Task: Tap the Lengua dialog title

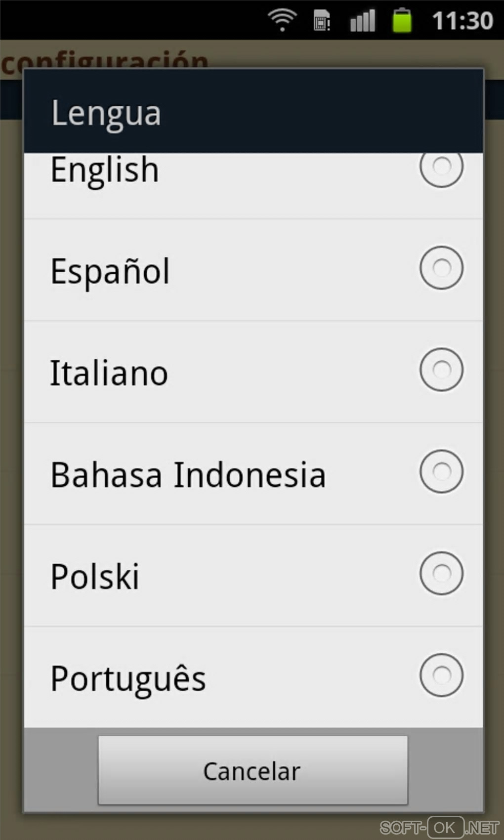Action: point(106,113)
